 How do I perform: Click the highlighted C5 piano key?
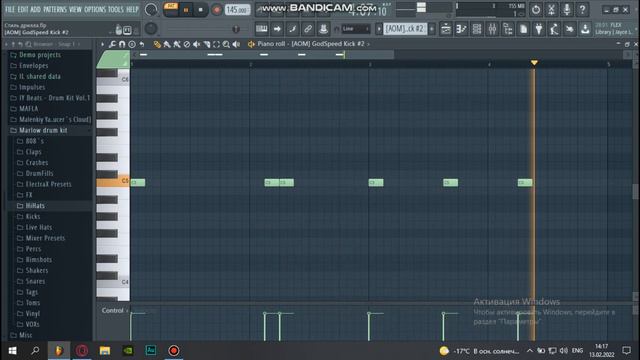pos(113,181)
